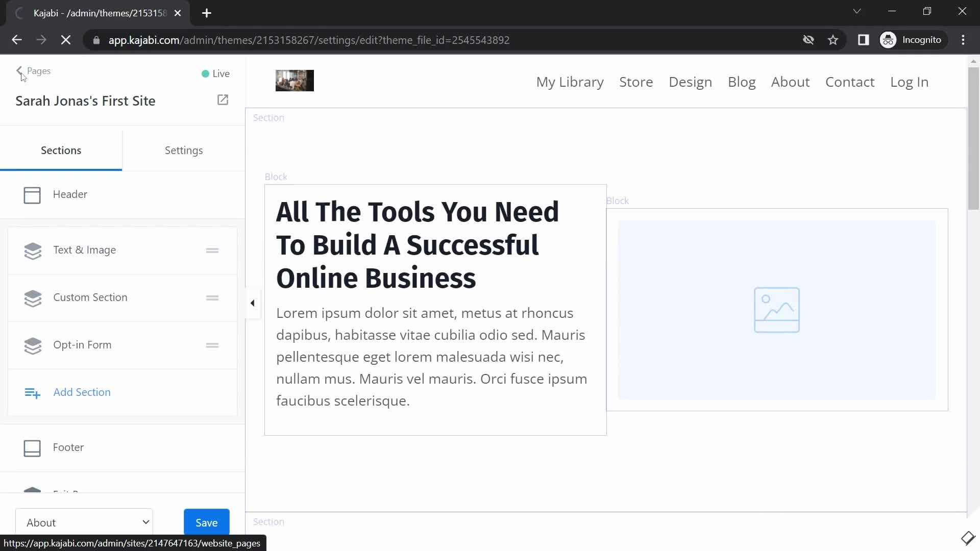Toggle the Custom Section reorder handle
Image resolution: width=980 pixels, height=551 pixels.
click(213, 297)
